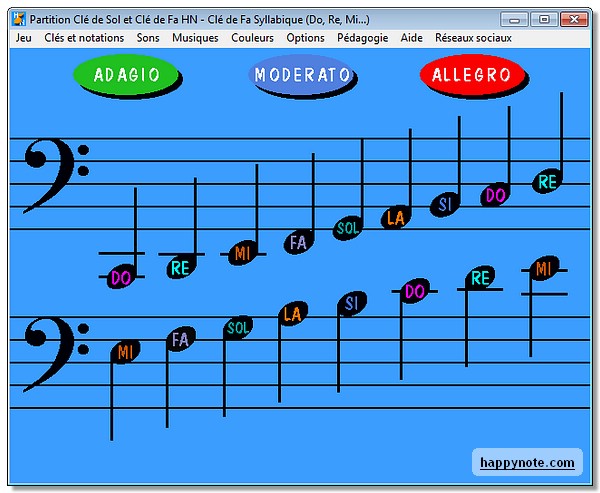Click the FA note on the lower staff
The image size is (600, 493).
point(181,339)
